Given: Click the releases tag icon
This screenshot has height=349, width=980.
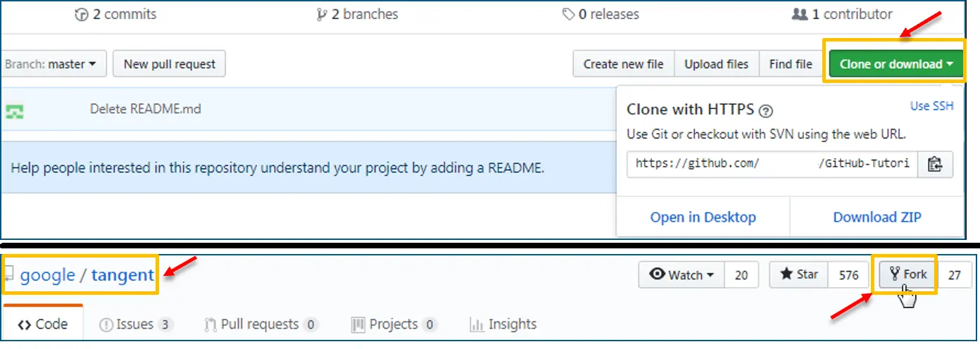Looking at the screenshot, I should [568, 14].
